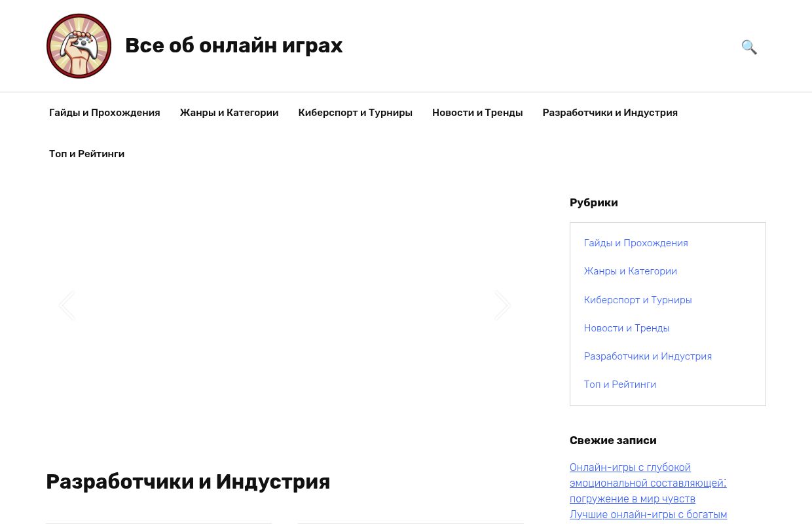The height and width of the screenshot is (524, 812).
Task: Advance the slider with the right arrow
Action: [x=502, y=305]
